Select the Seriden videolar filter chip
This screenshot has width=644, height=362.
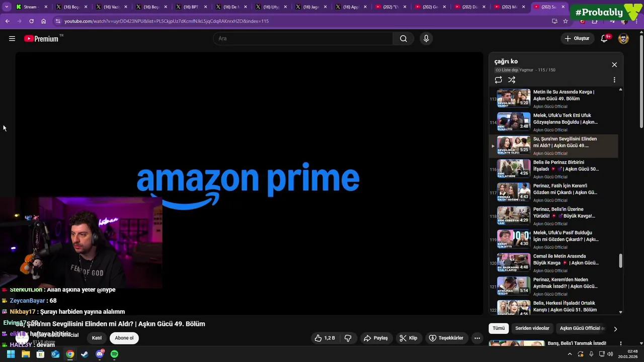click(532, 328)
